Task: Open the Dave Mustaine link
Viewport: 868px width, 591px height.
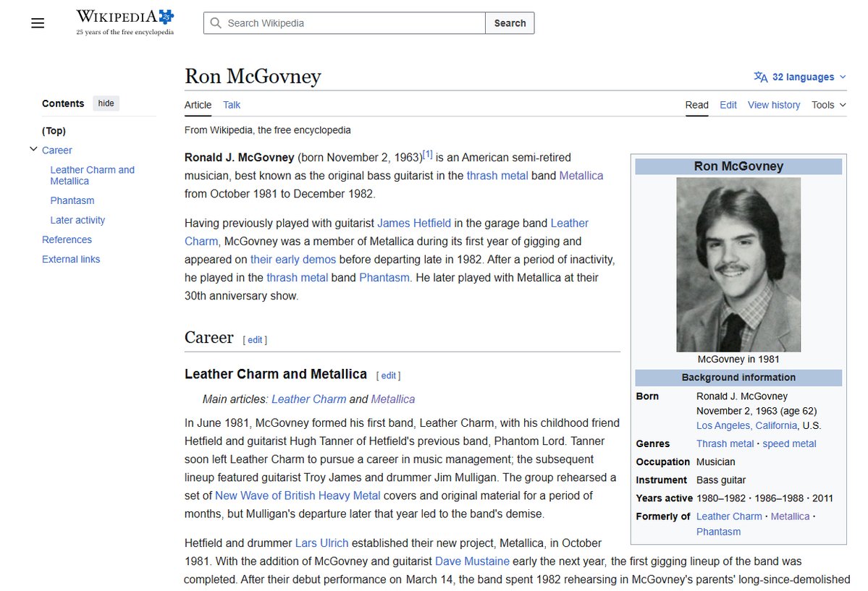Action: point(472,561)
